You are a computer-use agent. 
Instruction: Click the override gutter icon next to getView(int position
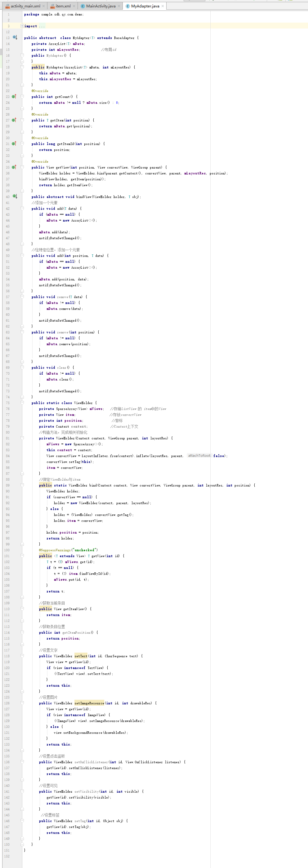[14, 167]
